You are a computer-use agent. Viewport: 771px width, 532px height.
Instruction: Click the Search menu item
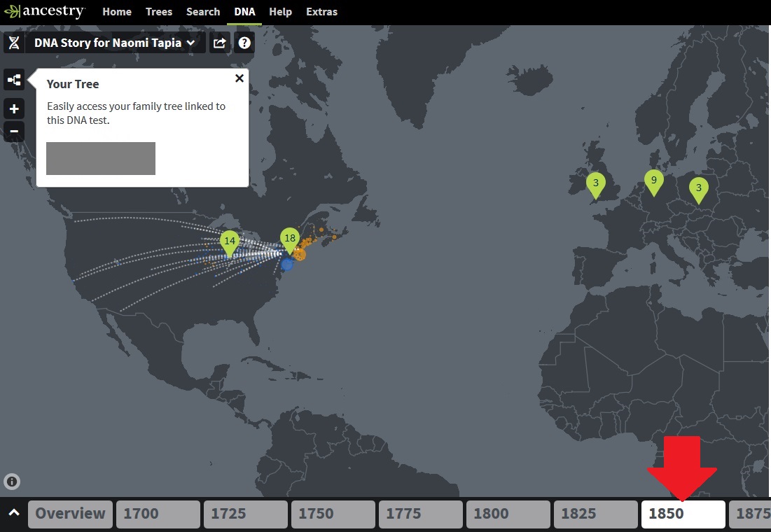coord(203,12)
